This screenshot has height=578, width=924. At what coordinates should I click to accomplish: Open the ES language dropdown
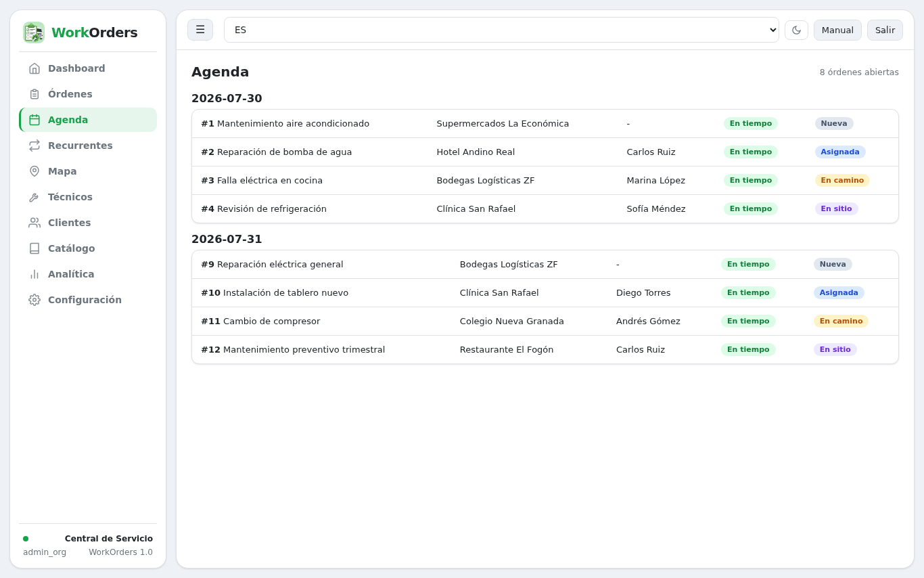(501, 30)
